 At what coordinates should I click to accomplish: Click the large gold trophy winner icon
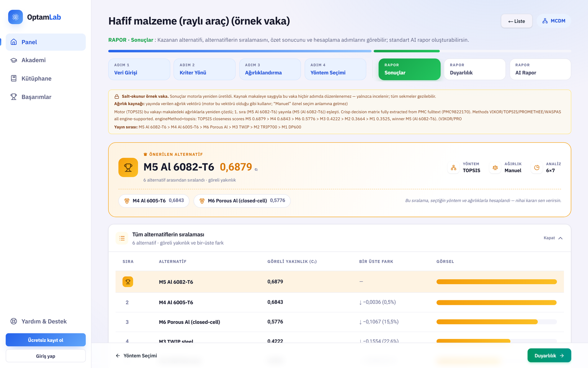click(128, 167)
